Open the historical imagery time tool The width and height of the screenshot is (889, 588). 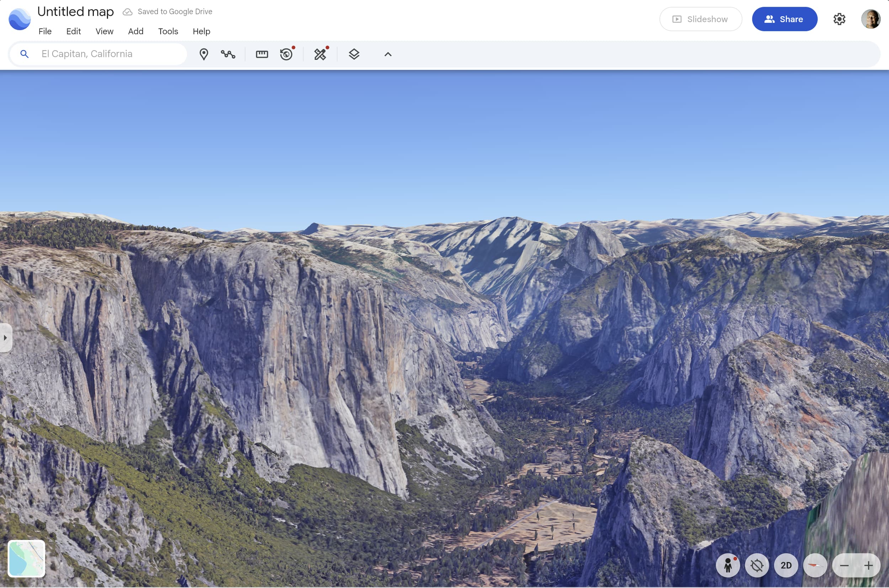pyautogui.click(x=287, y=54)
